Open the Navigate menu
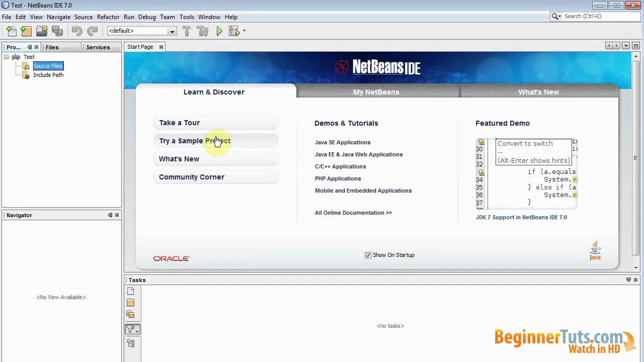Image resolution: width=644 pixels, height=362 pixels. [58, 17]
